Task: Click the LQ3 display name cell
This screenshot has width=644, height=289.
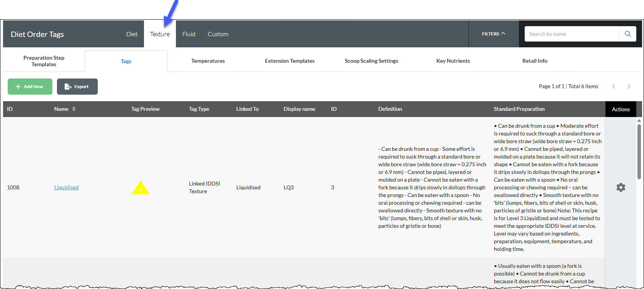Action: pos(289,187)
